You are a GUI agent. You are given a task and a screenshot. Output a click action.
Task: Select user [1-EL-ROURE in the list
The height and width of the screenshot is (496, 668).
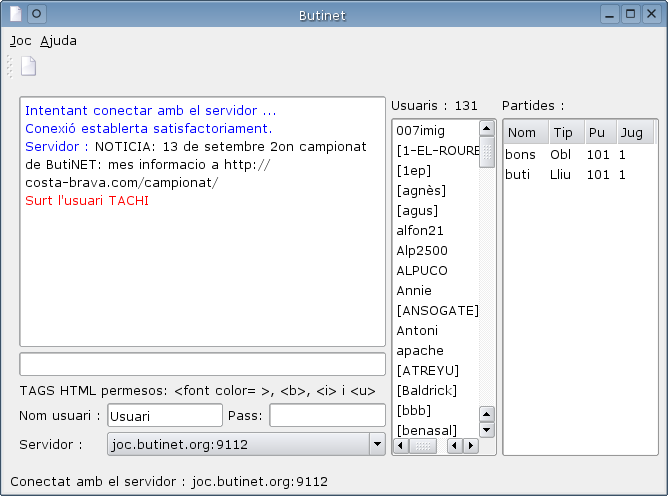pyautogui.click(x=437, y=150)
